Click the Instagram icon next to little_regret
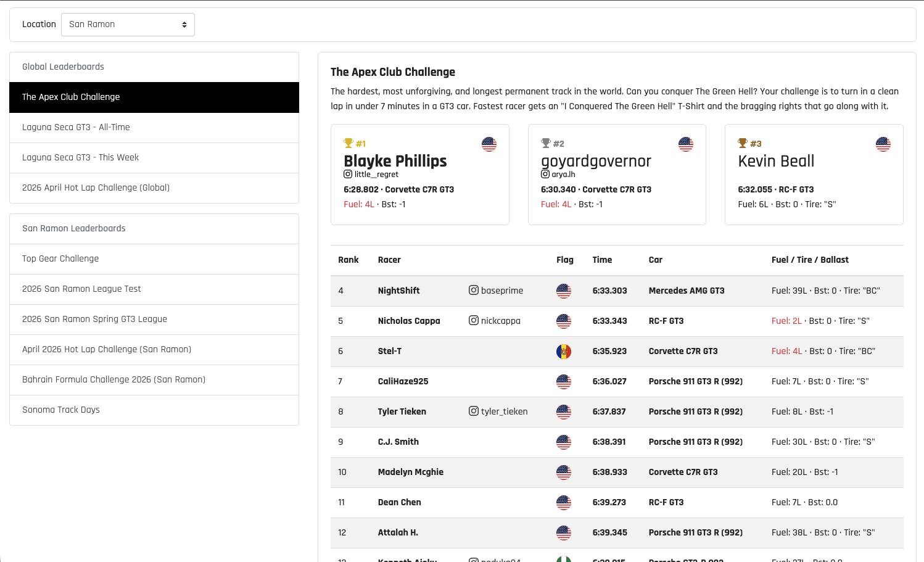The height and width of the screenshot is (562, 924). click(347, 175)
